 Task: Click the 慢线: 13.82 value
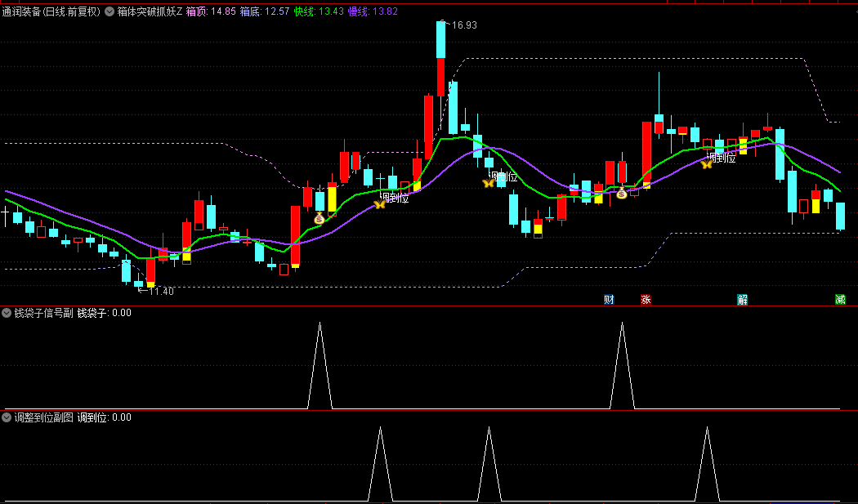pyautogui.click(x=373, y=11)
